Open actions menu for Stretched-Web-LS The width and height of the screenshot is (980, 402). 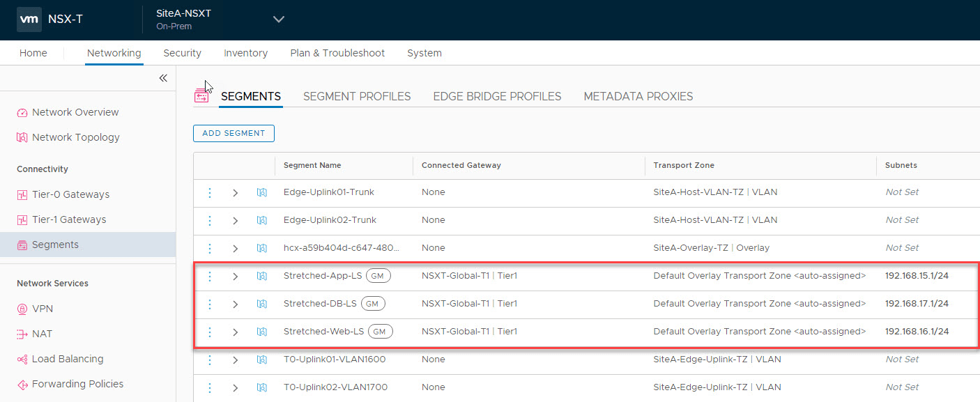pos(210,332)
